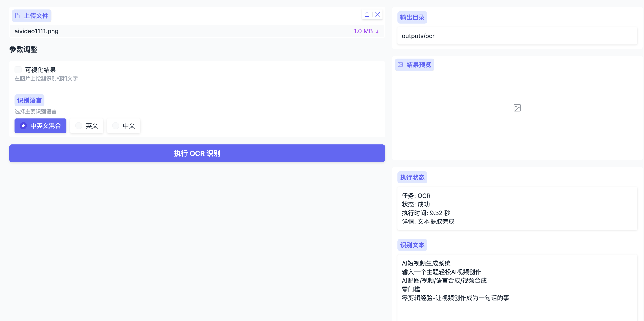Switch to the 中英文混合 language tab
The height and width of the screenshot is (321, 644).
point(40,126)
